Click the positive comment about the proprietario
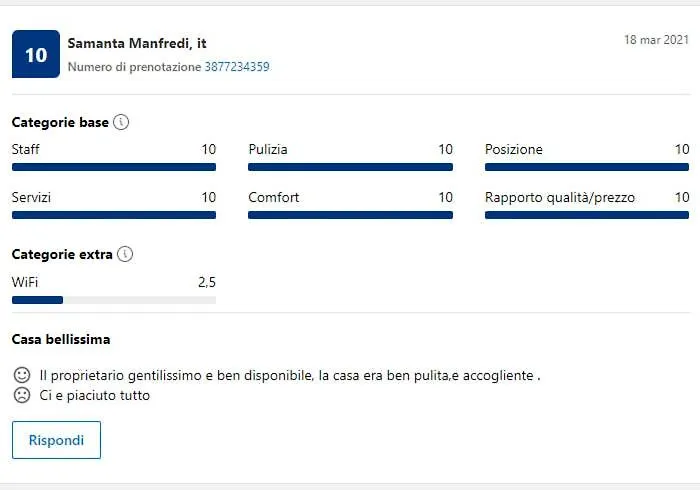The height and width of the screenshot is (490, 700). point(290,376)
